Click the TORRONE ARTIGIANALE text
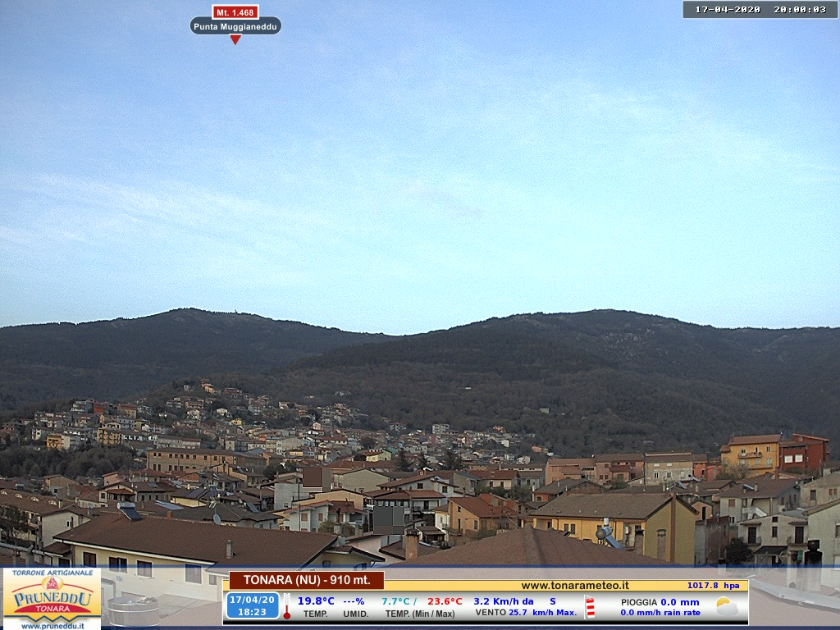 click(52, 573)
